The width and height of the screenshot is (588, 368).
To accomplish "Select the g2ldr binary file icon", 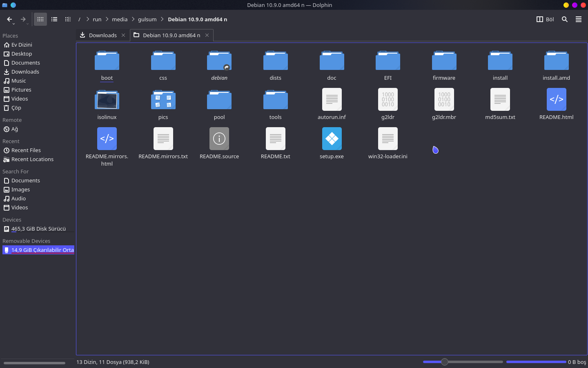I will click(388, 99).
